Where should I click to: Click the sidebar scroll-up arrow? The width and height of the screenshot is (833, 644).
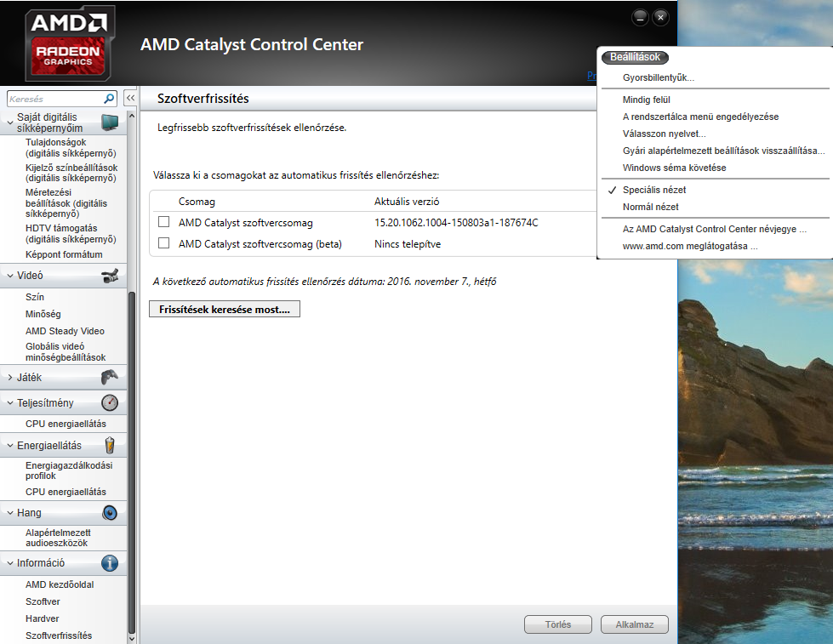click(132, 116)
